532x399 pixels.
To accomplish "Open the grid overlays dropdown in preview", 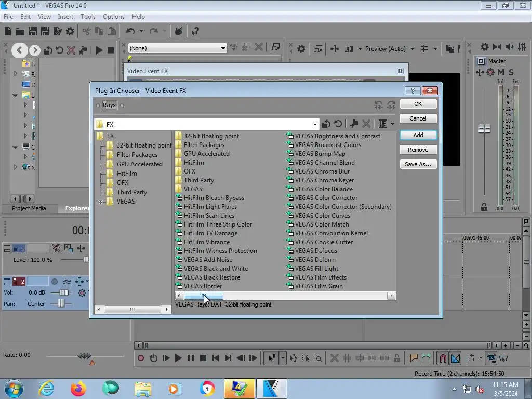I will pyautogui.click(x=435, y=49).
